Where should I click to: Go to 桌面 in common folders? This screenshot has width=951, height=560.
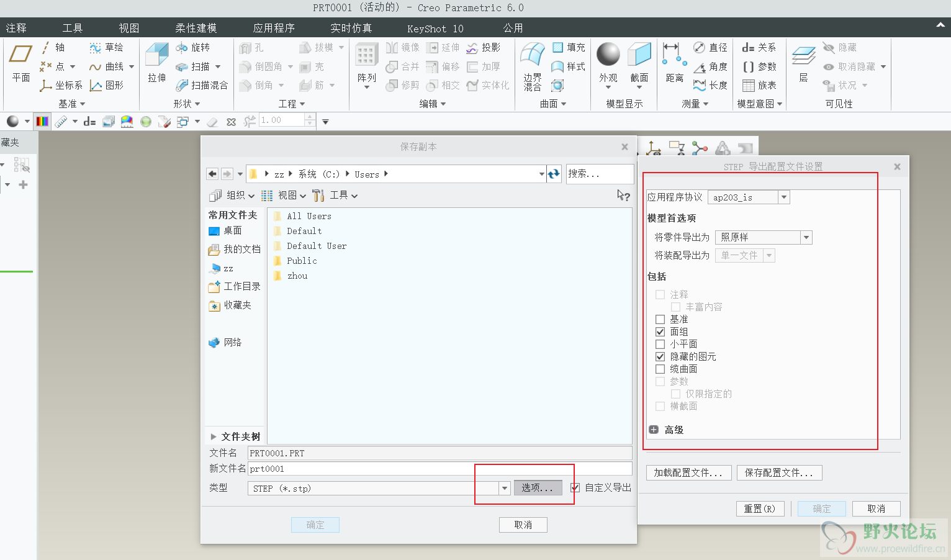click(x=225, y=230)
